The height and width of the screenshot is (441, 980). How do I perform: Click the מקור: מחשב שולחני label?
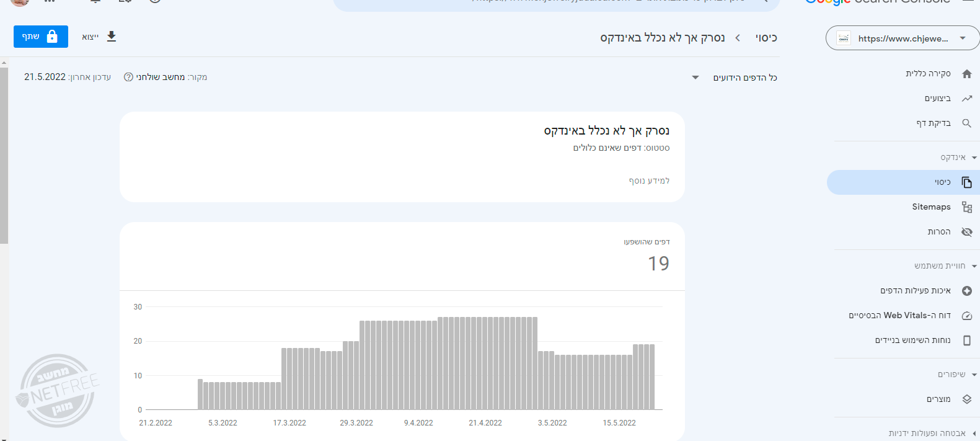(172, 77)
